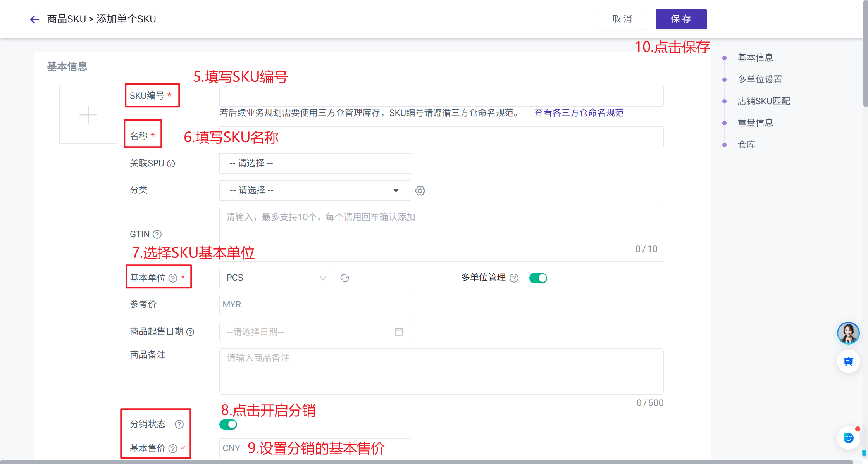
Task: Click help icon beside GTIN label
Action: tap(157, 234)
